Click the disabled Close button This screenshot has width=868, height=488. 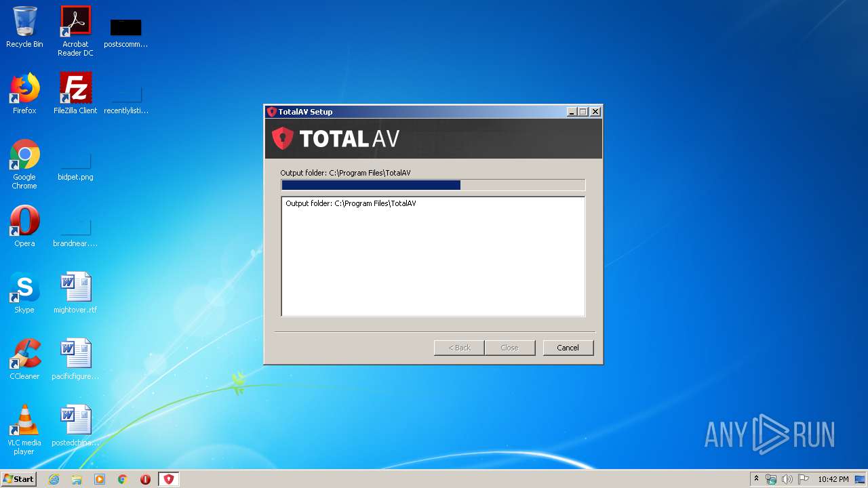point(509,348)
